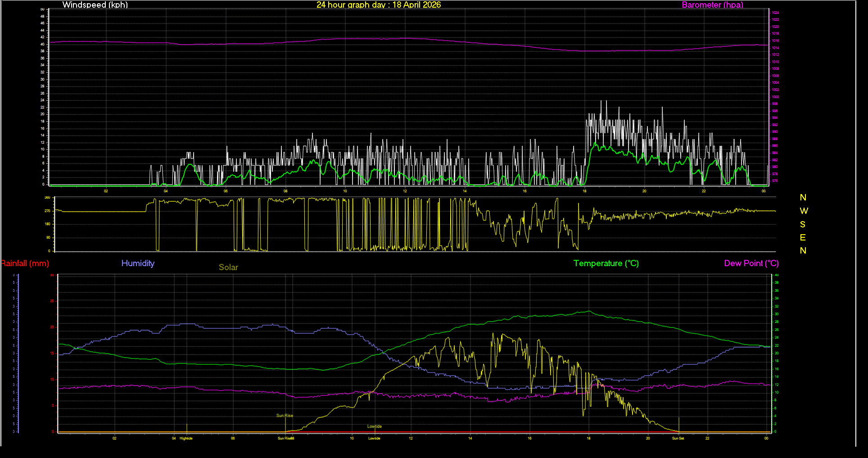This screenshot has height=458, width=868.
Task: Click the Sun Rise label above marker line
Action: pos(285,416)
